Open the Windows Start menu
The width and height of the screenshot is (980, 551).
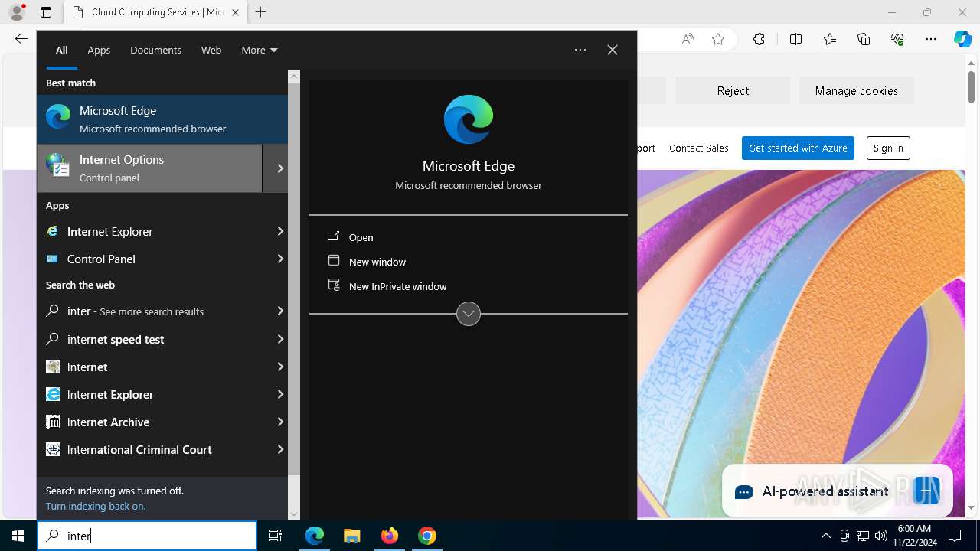tap(18, 536)
